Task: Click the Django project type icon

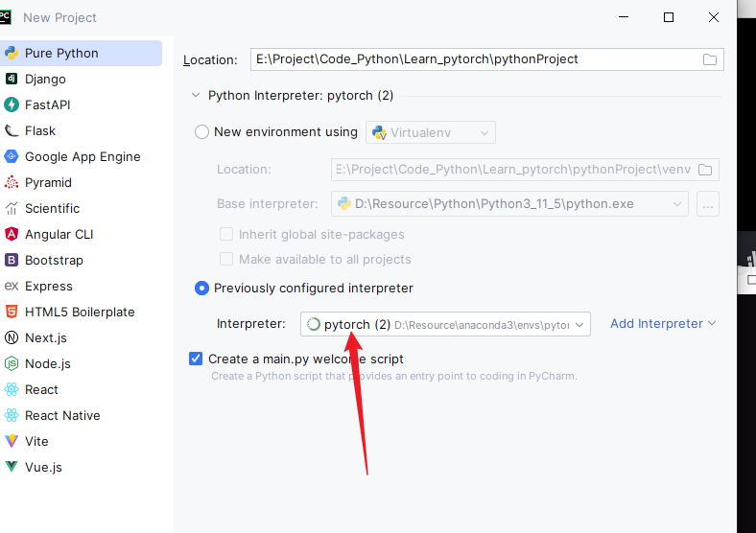Action: click(x=12, y=79)
